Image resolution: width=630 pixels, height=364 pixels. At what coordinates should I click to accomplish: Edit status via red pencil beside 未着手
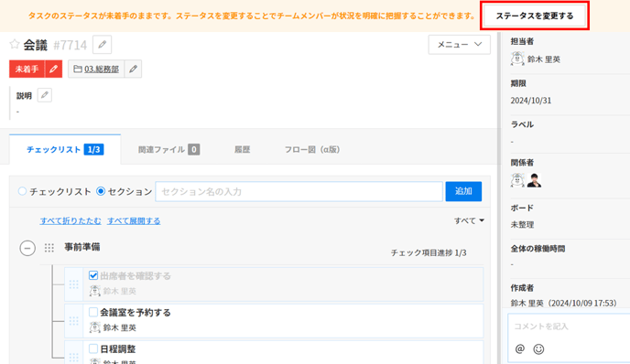(x=53, y=69)
